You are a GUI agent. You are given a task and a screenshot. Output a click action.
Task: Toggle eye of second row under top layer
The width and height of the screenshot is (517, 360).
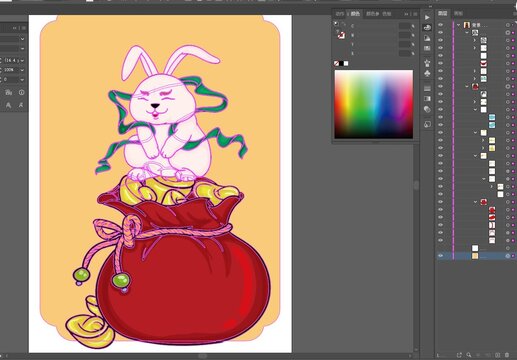click(x=441, y=33)
